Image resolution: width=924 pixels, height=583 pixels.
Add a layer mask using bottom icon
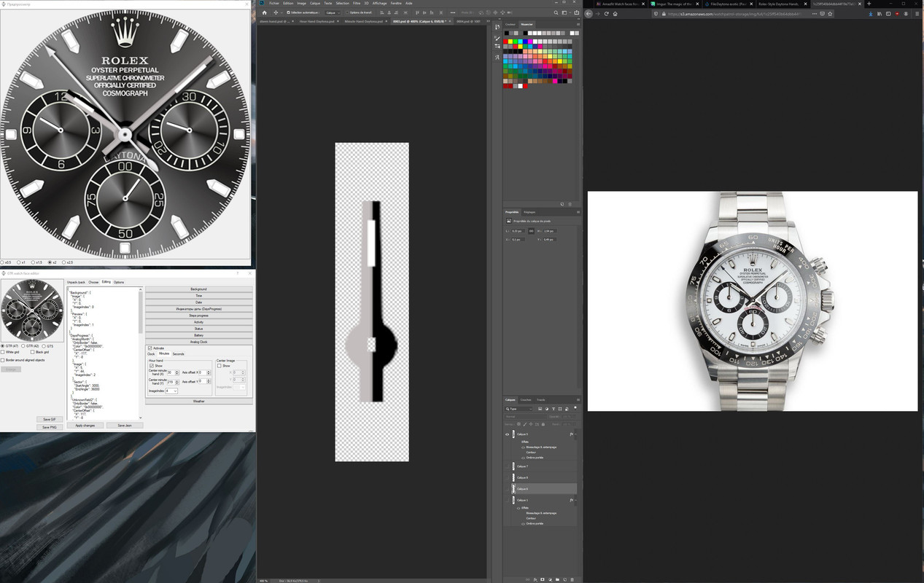click(x=543, y=579)
